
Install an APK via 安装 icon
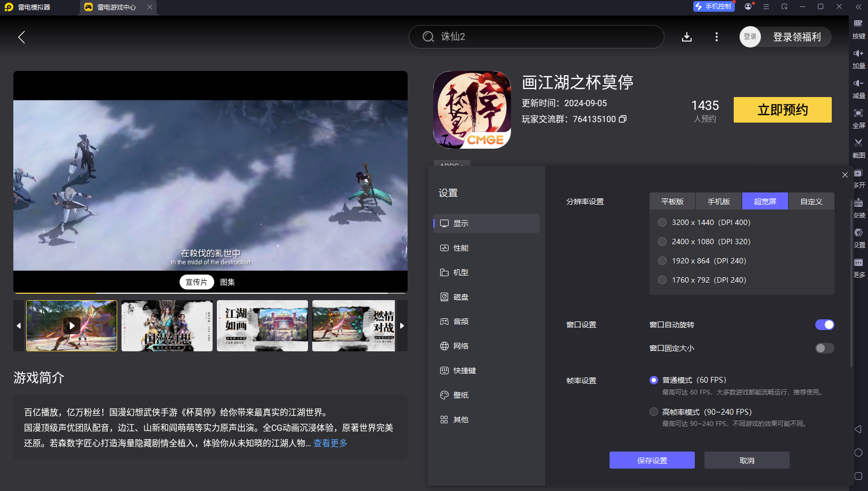[858, 208]
